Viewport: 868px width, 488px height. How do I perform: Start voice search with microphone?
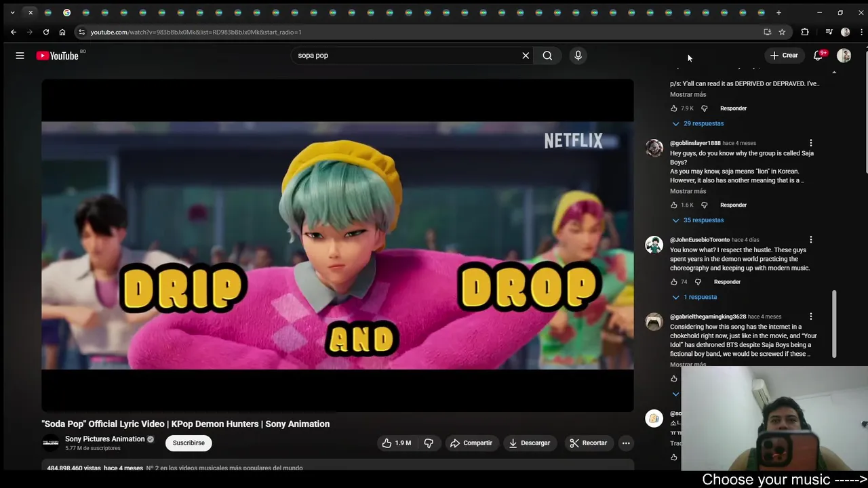tap(578, 56)
